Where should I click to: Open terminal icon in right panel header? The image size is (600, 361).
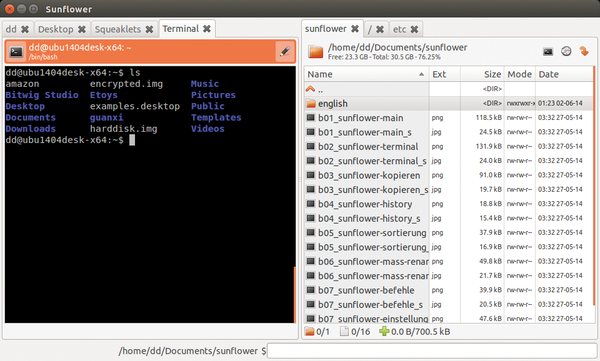[548, 51]
